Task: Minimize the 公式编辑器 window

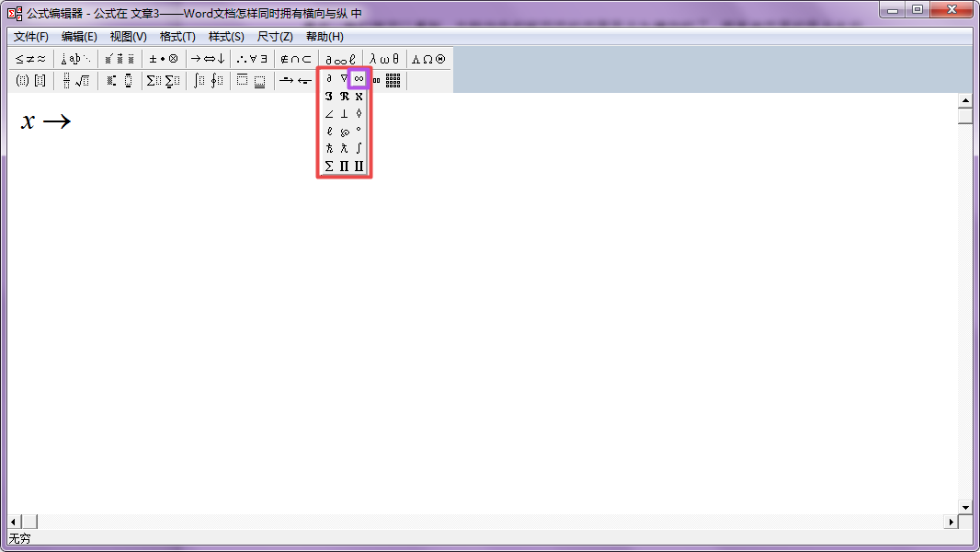Action: (x=893, y=10)
